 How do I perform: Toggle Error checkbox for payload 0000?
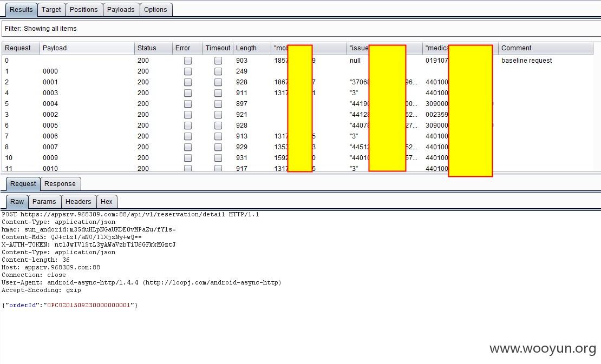[x=188, y=71]
